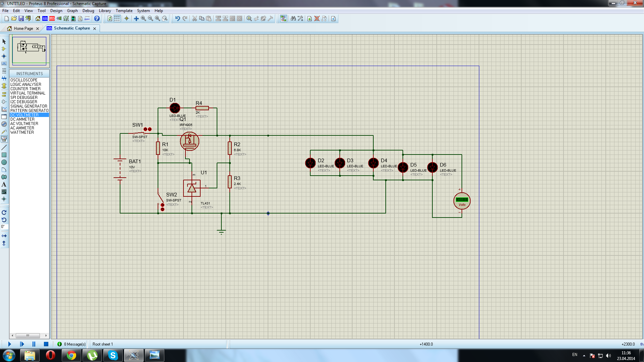Click the Wire Label (LBL) mode icon
The height and width of the screenshot is (362, 644).
pyautogui.click(x=4, y=63)
